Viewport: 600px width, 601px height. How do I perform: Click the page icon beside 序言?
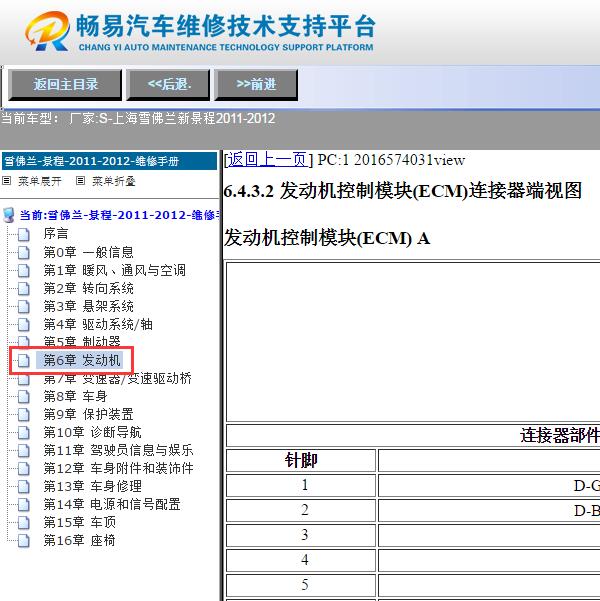[24, 234]
